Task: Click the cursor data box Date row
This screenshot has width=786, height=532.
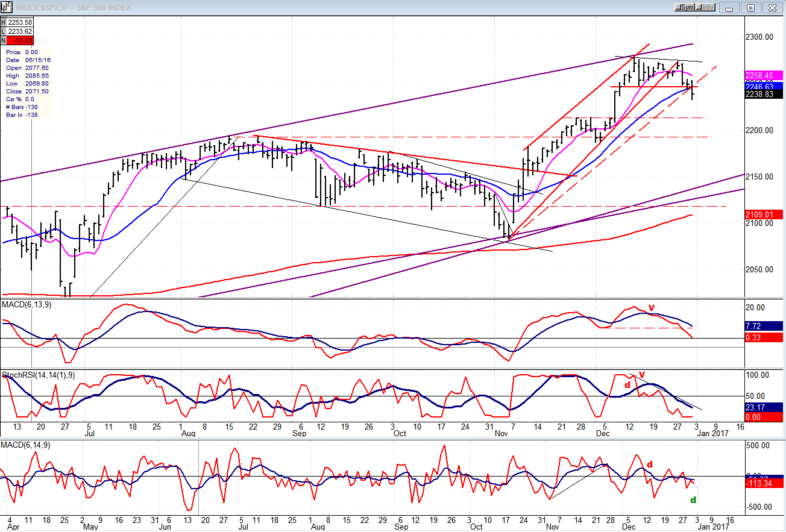Action: coord(28,60)
